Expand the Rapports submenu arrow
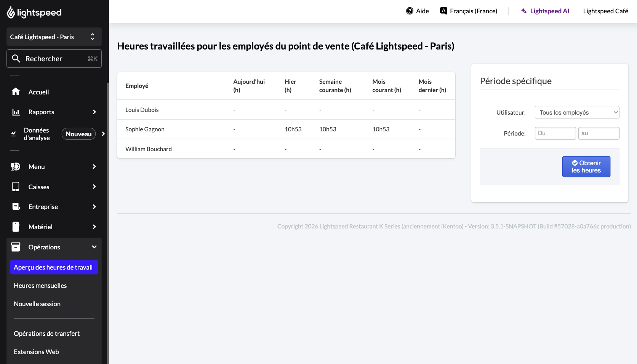 (94, 112)
